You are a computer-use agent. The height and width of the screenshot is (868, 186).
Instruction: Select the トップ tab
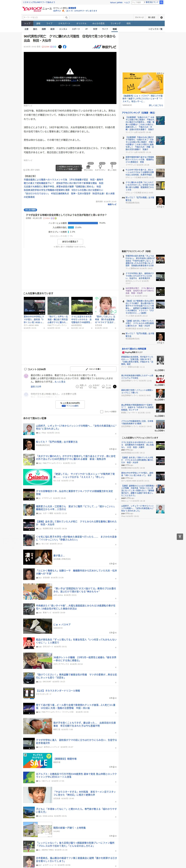(x=27, y=24)
